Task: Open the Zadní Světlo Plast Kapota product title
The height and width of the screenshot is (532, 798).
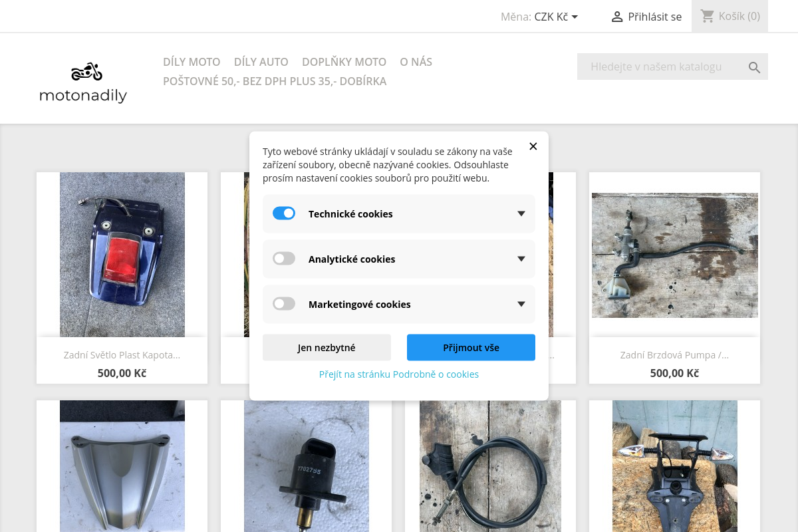Action: (x=122, y=355)
